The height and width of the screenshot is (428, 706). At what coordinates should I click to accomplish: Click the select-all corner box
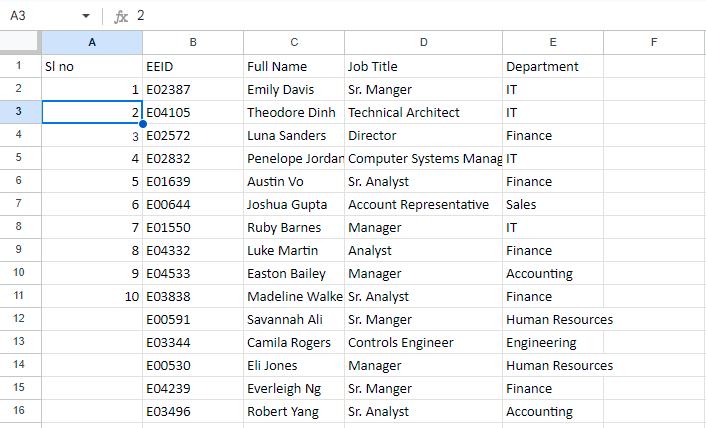[x=20, y=42]
